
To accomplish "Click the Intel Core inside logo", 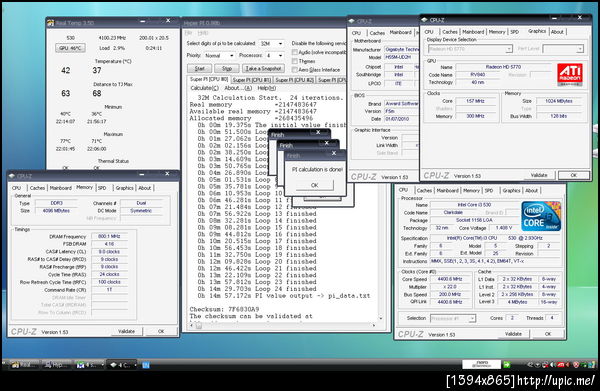I will [x=541, y=216].
